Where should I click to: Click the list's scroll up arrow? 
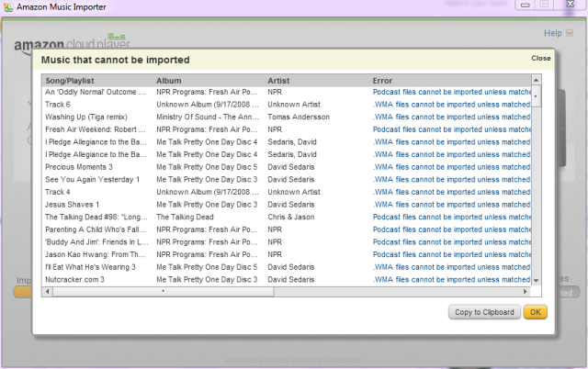pos(536,80)
